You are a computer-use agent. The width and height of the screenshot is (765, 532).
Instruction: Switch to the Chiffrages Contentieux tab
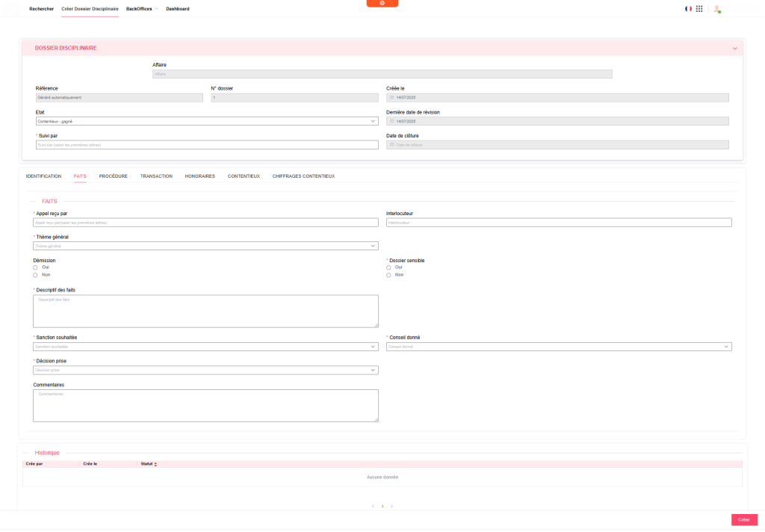coord(303,176)
